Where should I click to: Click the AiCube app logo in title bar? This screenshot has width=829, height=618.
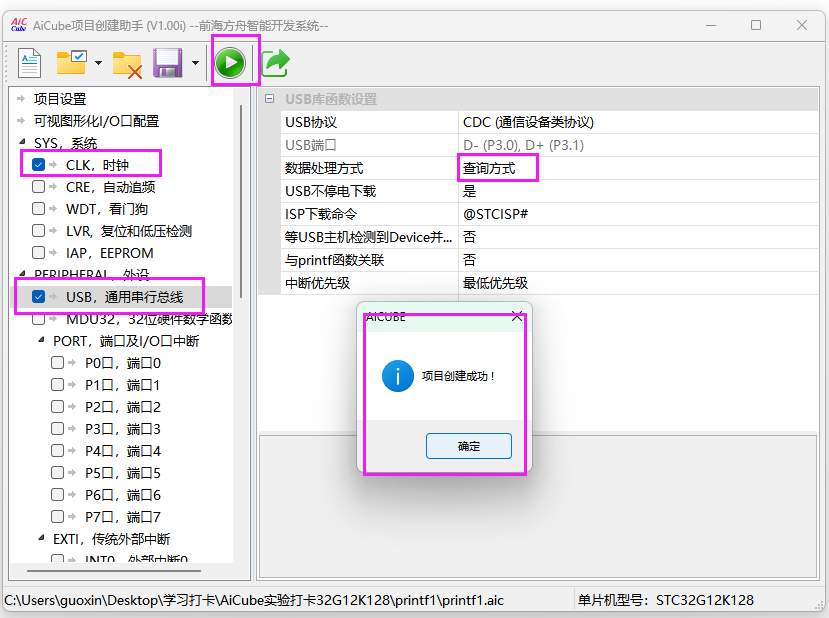tap(19, 25)
